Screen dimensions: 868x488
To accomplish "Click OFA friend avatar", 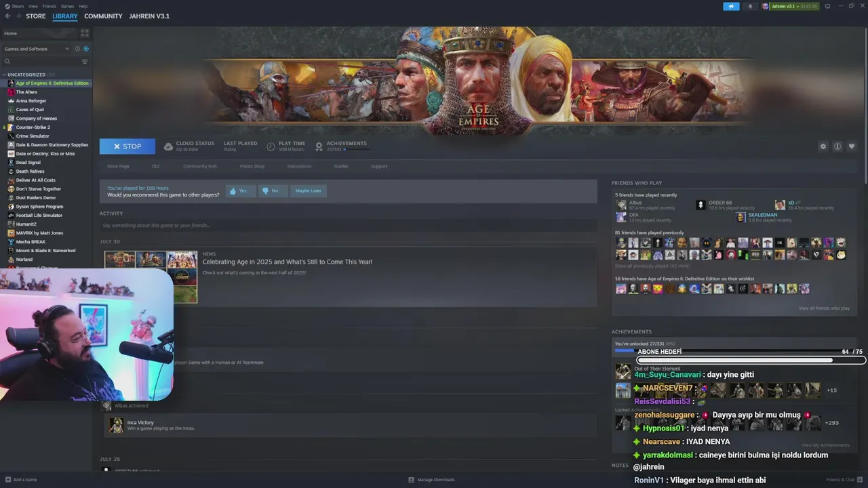I will tap(620, 217).
